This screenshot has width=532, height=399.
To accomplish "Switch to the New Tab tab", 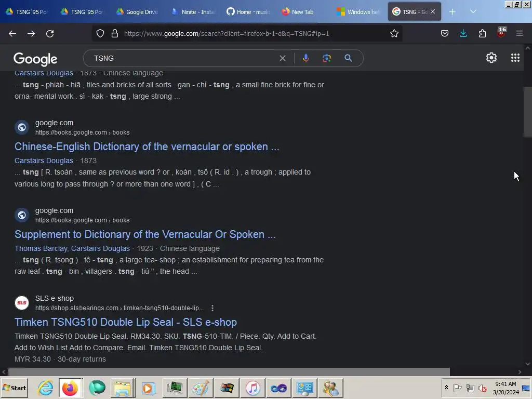I will click(303, 12).
